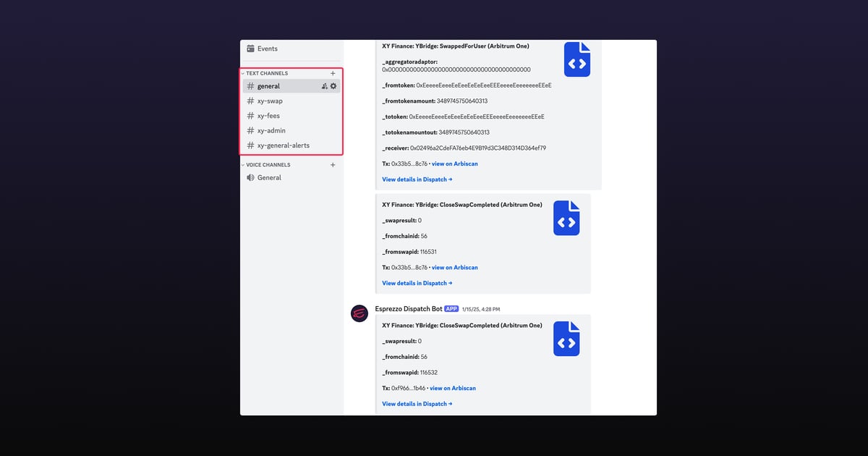
Task: Open general channel settings gear
Action: pyautogui.click(x=333, y=86)
